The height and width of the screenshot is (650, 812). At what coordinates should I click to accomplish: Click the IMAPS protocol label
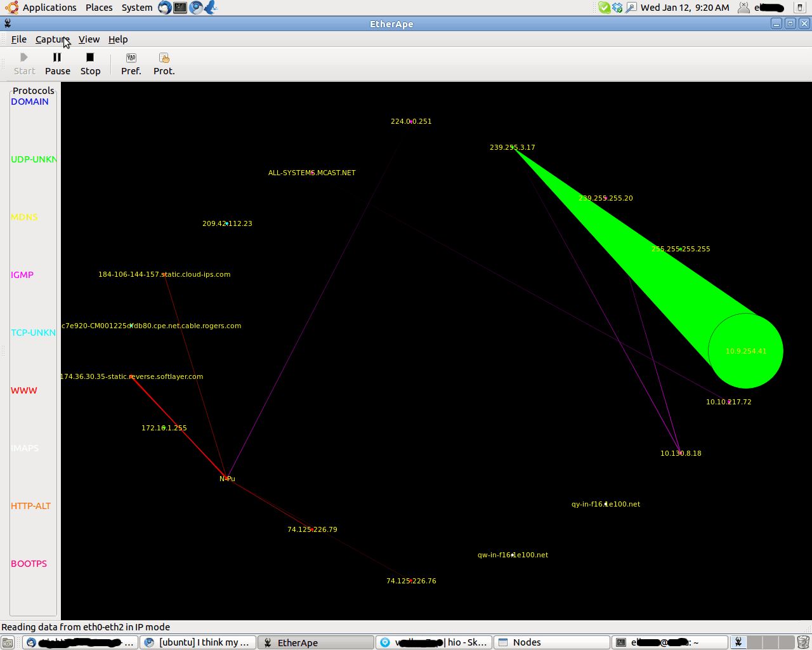click(x=25, y=448)
